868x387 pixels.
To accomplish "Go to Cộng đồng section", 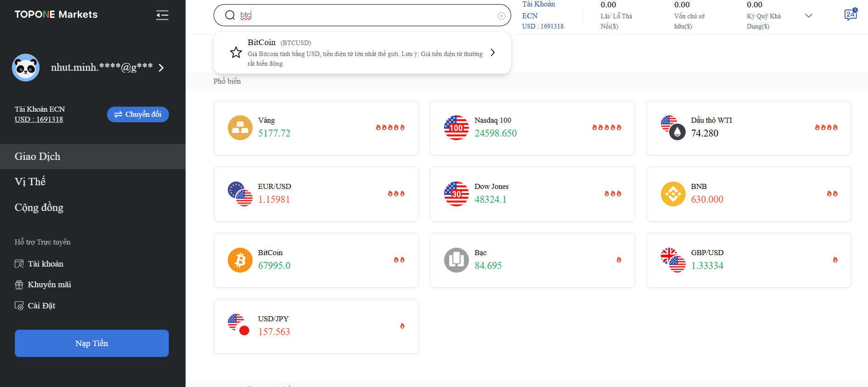I will 39,207.
